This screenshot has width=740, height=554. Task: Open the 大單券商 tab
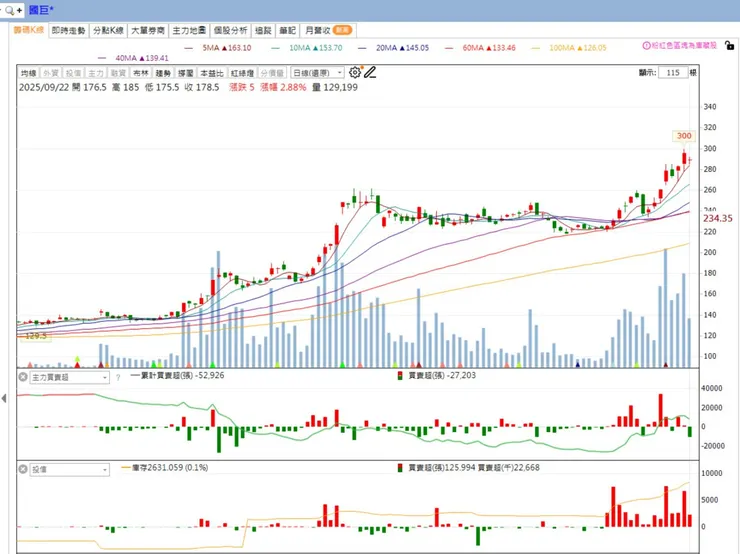click(x=148, y=31)
